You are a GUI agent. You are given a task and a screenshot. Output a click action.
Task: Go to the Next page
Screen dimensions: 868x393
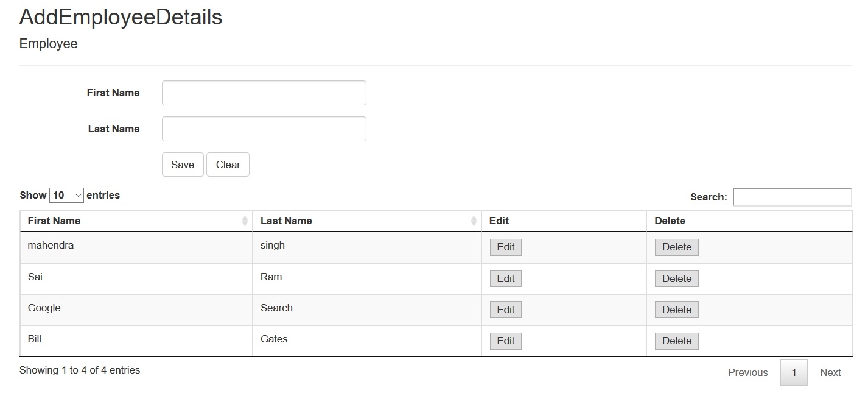[830, 372]
